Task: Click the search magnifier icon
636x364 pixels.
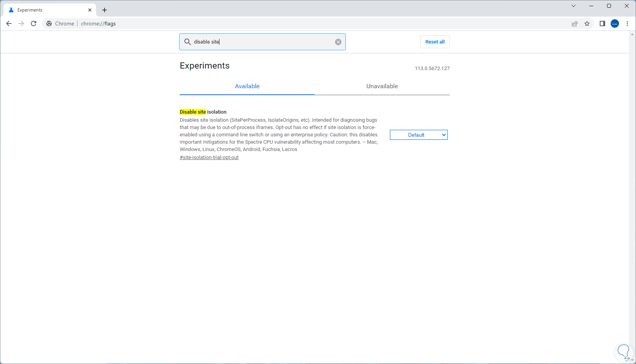Action: tap(187, 42)
